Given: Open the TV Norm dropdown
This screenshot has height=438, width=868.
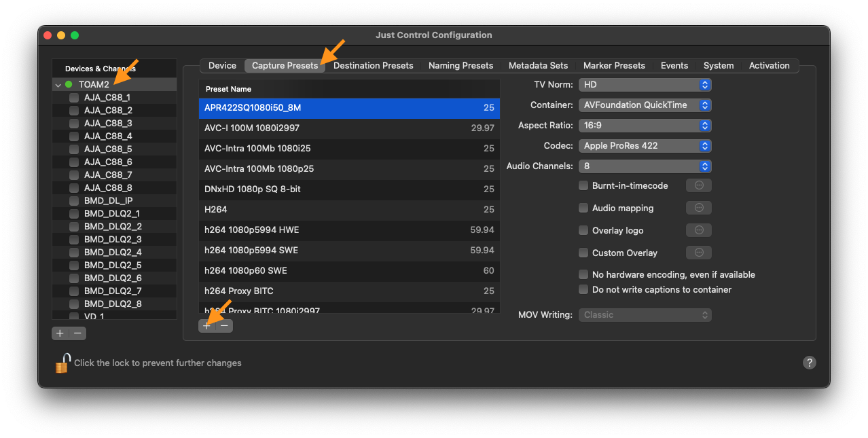Looking at the screenshot, I should click(645, 85).
